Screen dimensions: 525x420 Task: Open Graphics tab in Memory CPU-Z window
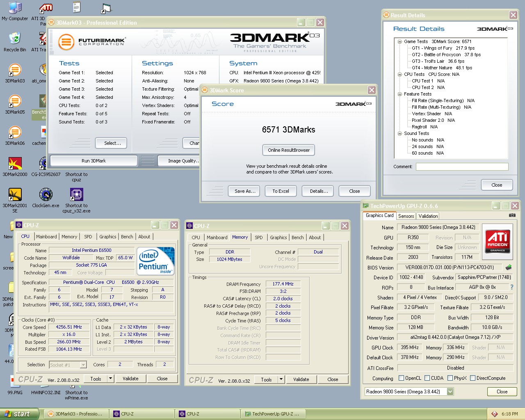[x=278, y=237]
